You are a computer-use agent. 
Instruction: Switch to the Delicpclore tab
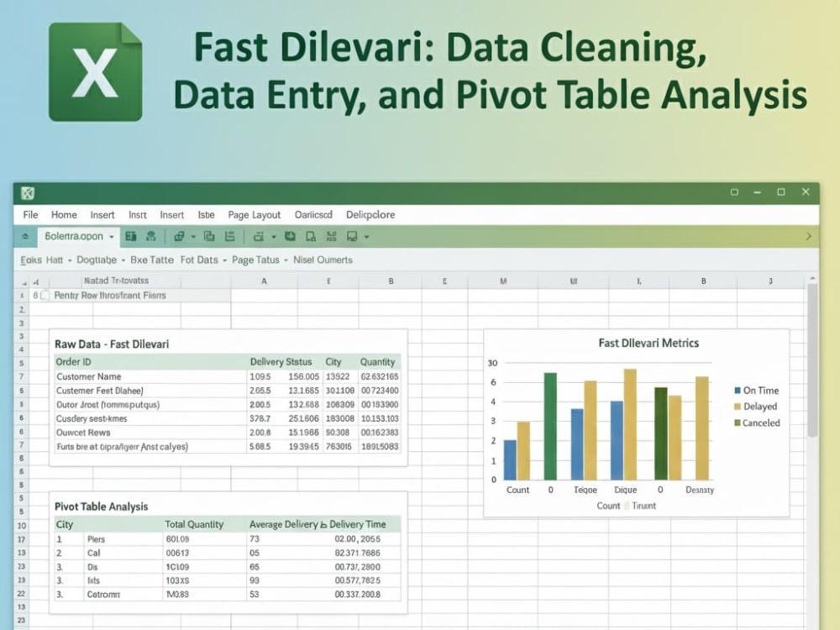[x=370, y=215]
